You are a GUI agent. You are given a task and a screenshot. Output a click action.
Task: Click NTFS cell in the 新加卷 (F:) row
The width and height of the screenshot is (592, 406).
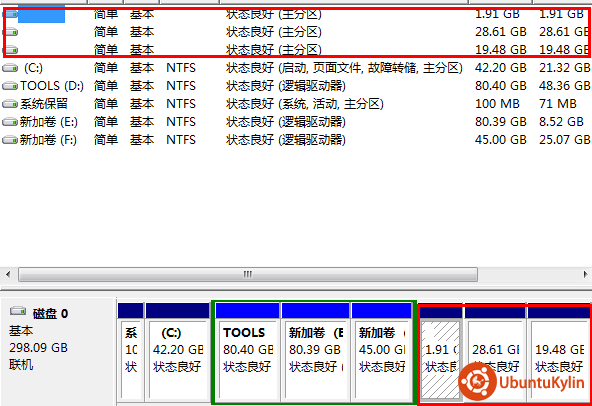click(181, 140)
